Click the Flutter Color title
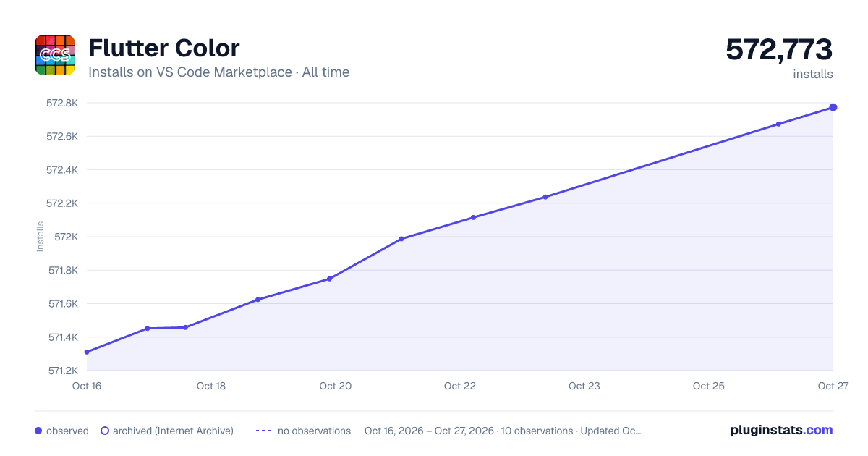868x456 pixels. tap(164, 48)
